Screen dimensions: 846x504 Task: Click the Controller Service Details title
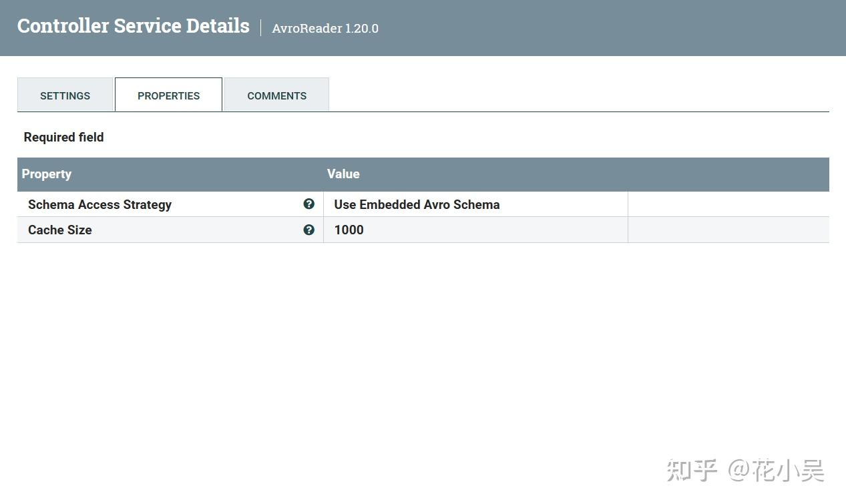(x=133, y=25)
